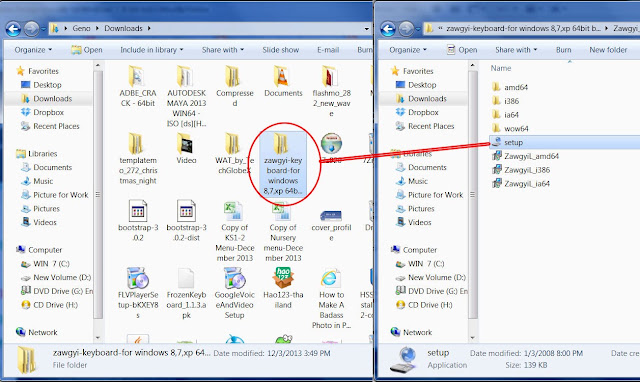Select the Documents VLC folder icon
This screenshot has width=640, height=382.
tap(282, 76)
